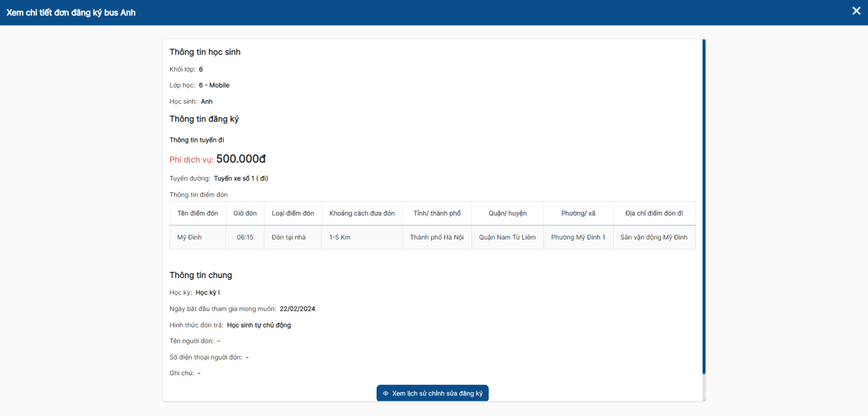Click the 'Thông tin tuyến đi' subheading
Viewport: 868px width, 416px height.
click(196, 140)
